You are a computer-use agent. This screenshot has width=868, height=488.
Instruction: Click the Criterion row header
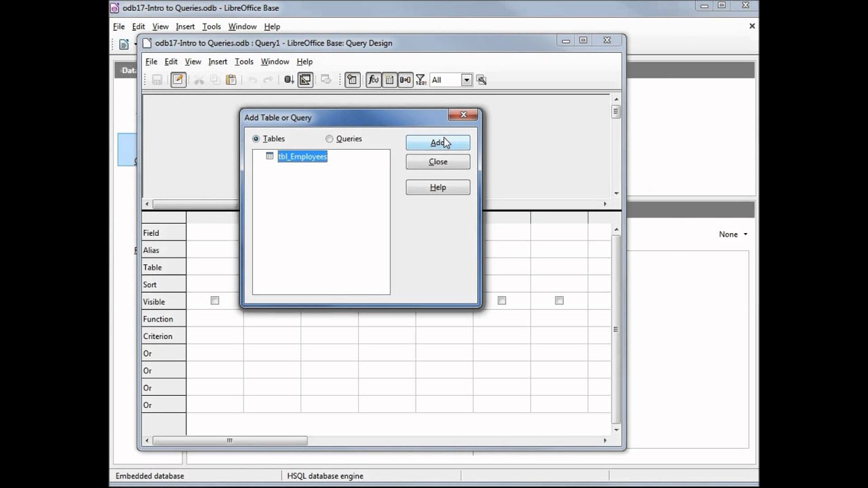(x=163, y=336)
